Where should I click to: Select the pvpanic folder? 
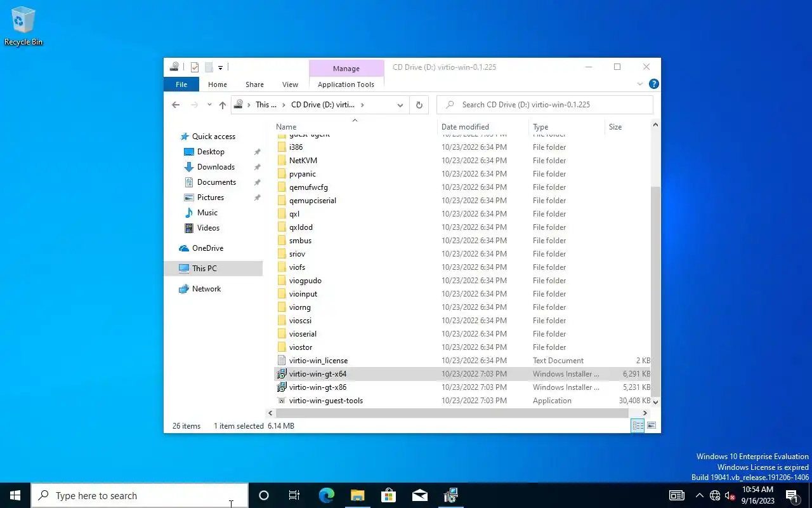303,174
